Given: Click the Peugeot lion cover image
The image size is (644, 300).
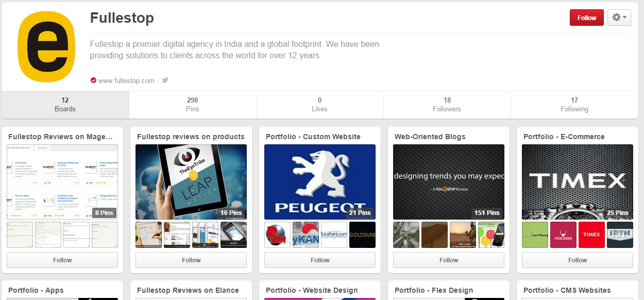Looking at the screenshot, I should (x=320, y=182).
